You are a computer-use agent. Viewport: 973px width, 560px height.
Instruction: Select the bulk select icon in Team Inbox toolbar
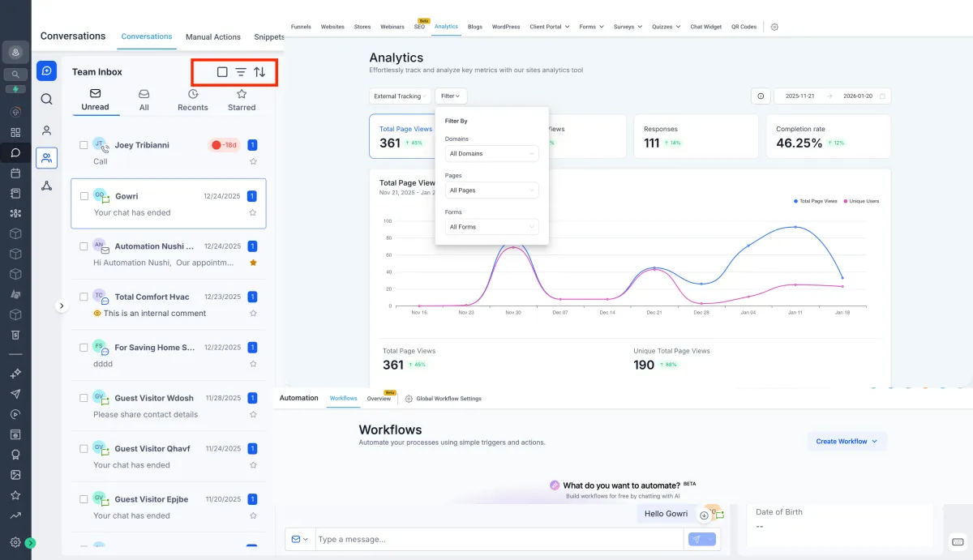[x=222, y=72]
